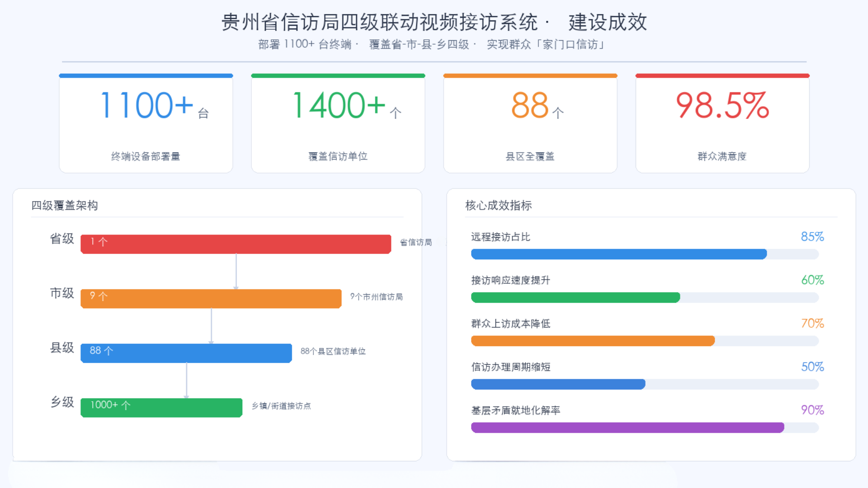
Task: Click the 70% value text
Action: point(812,324)
